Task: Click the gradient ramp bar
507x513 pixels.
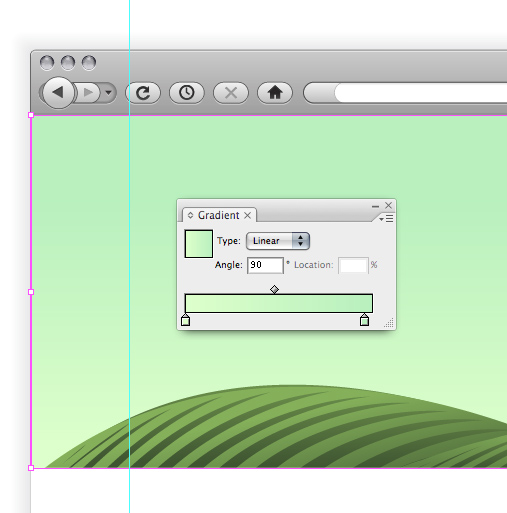Action: click(x=279, y=303)
